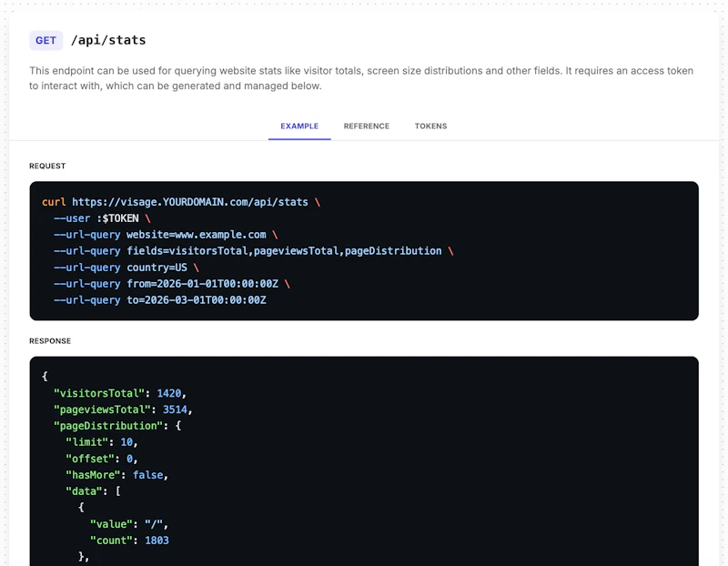Click the "limit": 10 line
728x566 pixels.
[x=102, y=442]
